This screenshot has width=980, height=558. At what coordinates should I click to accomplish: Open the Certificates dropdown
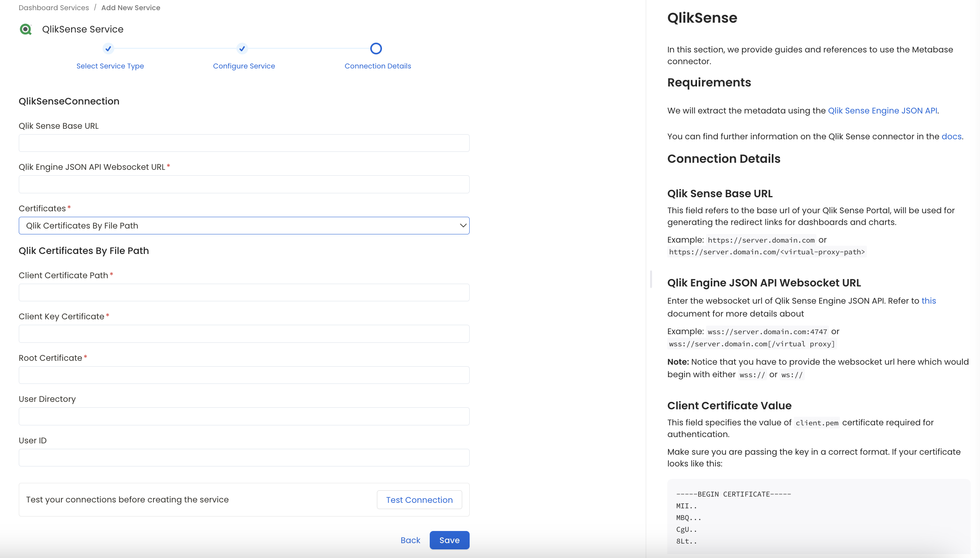pos(244,225)
